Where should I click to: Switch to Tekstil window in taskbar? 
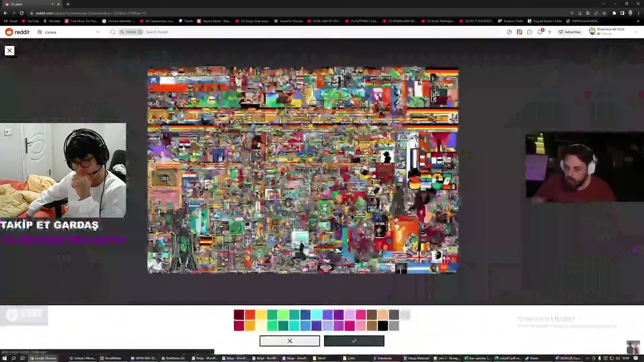pos(319,358)
